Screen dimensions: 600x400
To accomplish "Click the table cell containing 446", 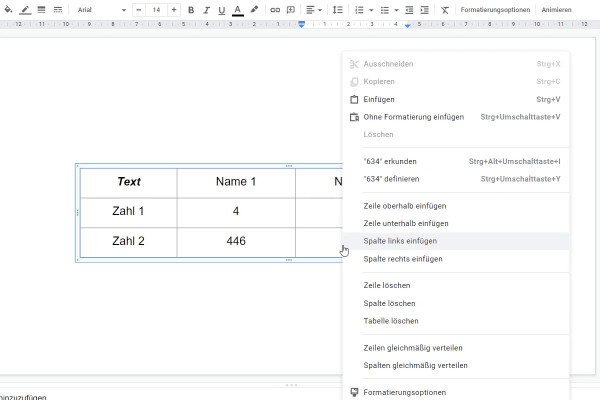I will [236, 243].
